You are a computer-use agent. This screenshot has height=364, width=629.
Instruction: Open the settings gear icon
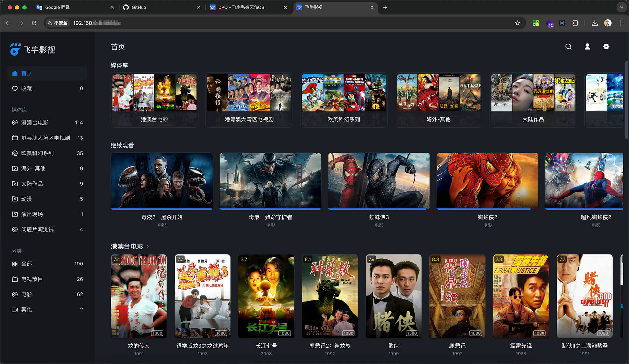(606, 47)
